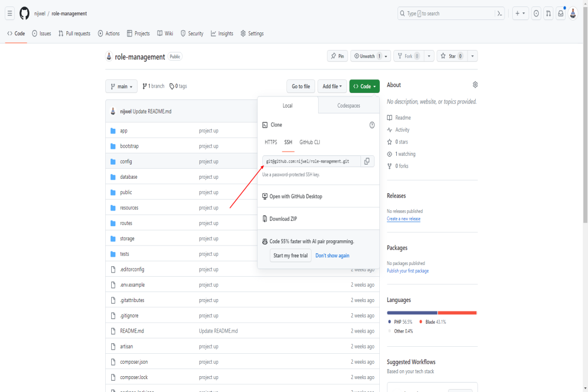Screen dimensions: 588x392
Task: Open the command palette icon
Action: [x=499, y=14]
